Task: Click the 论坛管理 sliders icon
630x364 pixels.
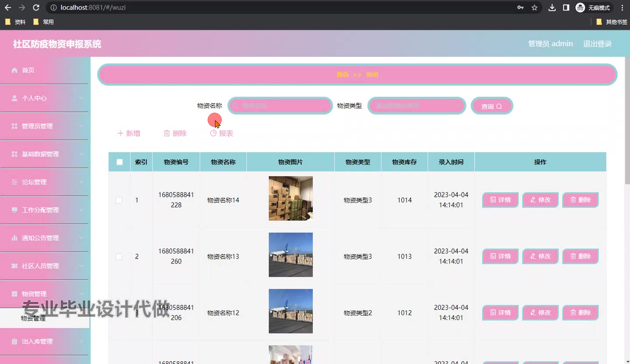Action: tap(14, 182)
